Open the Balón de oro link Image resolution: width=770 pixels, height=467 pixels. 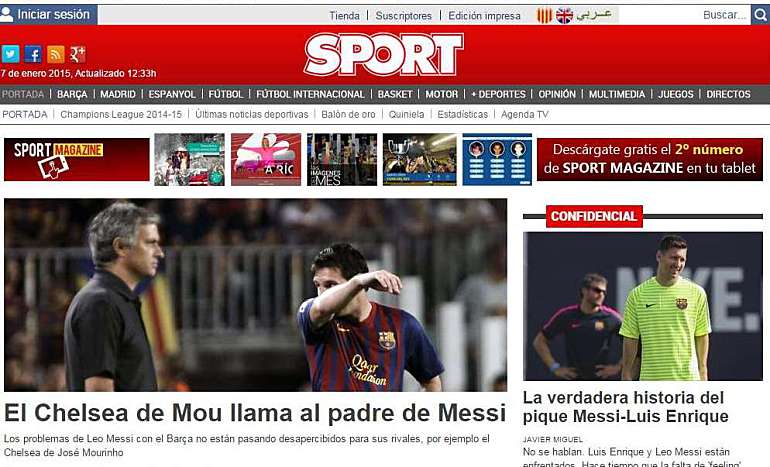point(348,114)
